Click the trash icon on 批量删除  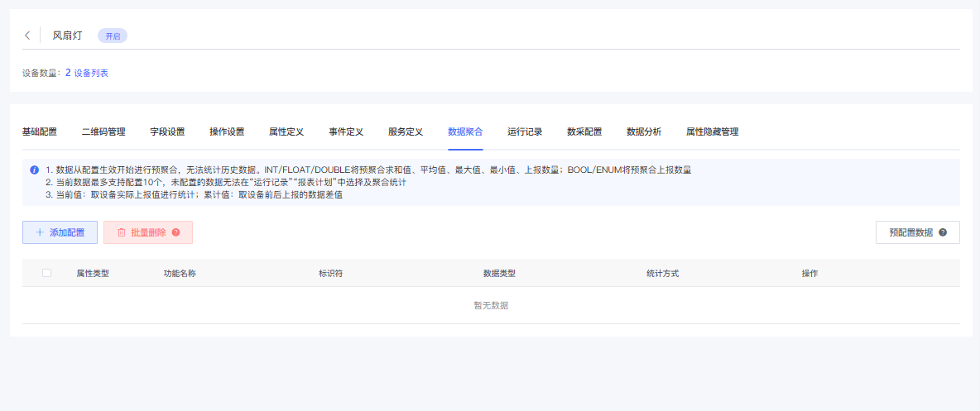click(x=121, y=232)
